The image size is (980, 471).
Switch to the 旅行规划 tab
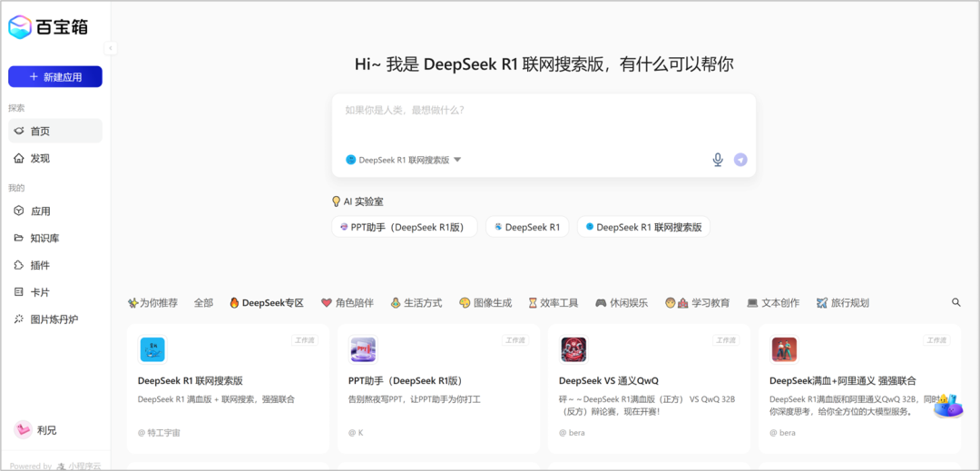[x=842, y=303]
